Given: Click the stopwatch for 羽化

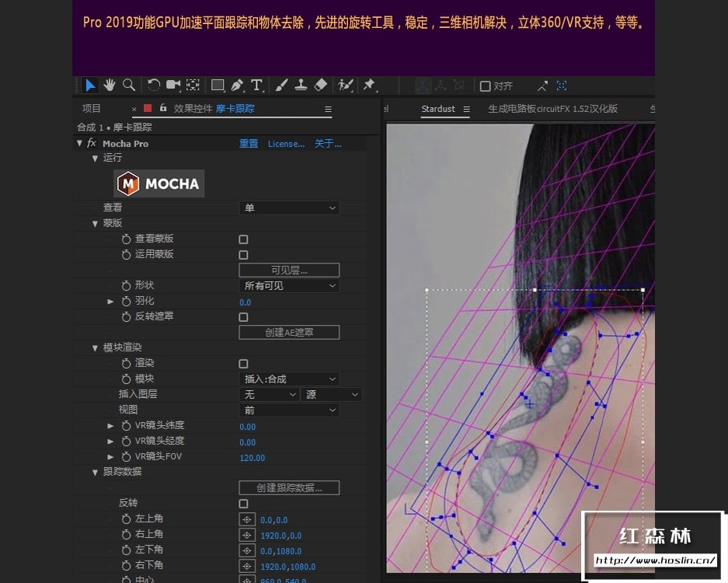Looking at the screenshot, I should coord(126,301).
